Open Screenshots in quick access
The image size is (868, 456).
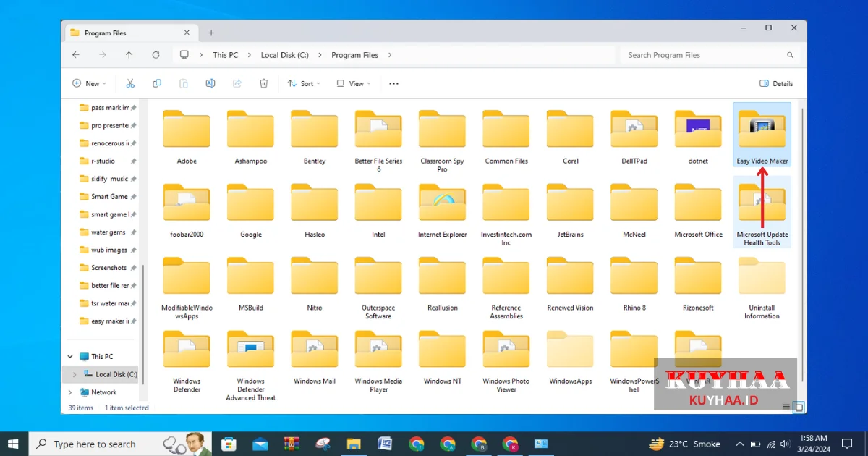click(107, 268)
